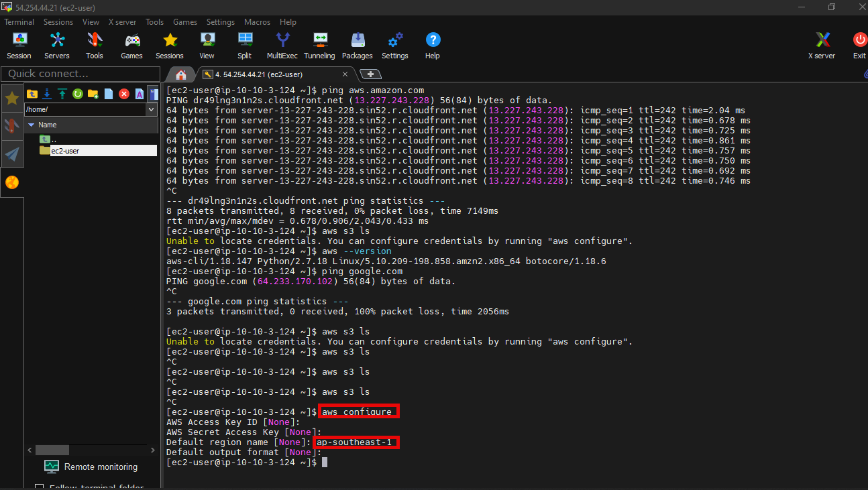Image resolution: width=868 pixels, height=490 pixels.
Task: Click the rename 'A' icon in SFTP toolbar
Action: point(140,94)
